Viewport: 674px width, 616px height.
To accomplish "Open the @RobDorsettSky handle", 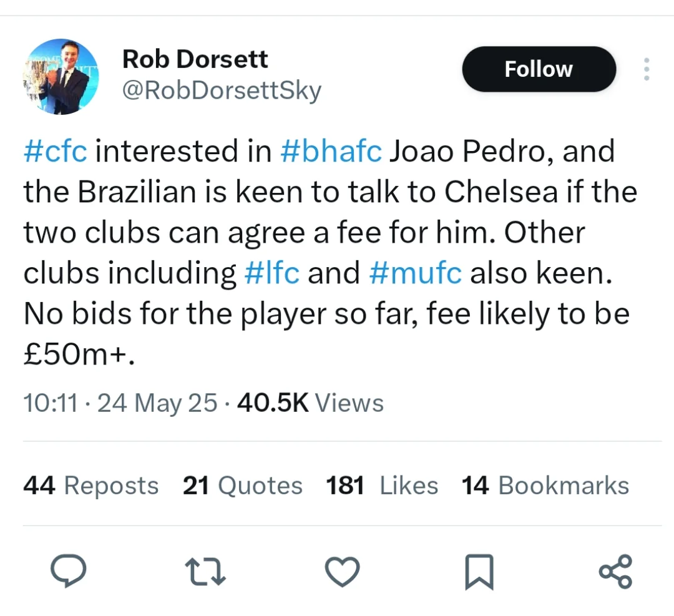I will (x=222, y=90).
